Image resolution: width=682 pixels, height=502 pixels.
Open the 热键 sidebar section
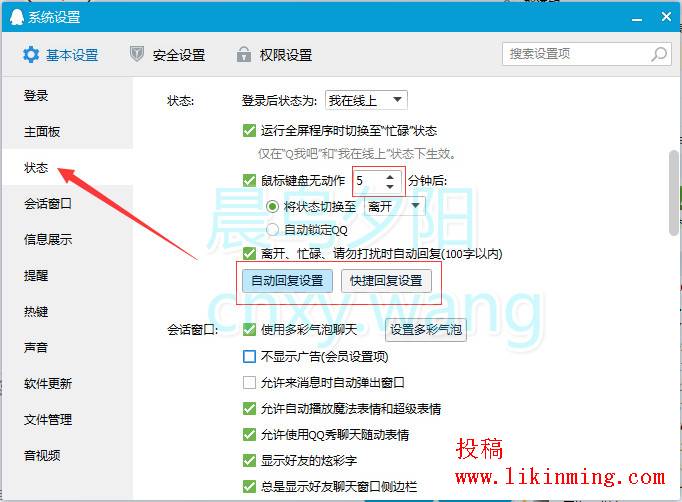point(36,312)
